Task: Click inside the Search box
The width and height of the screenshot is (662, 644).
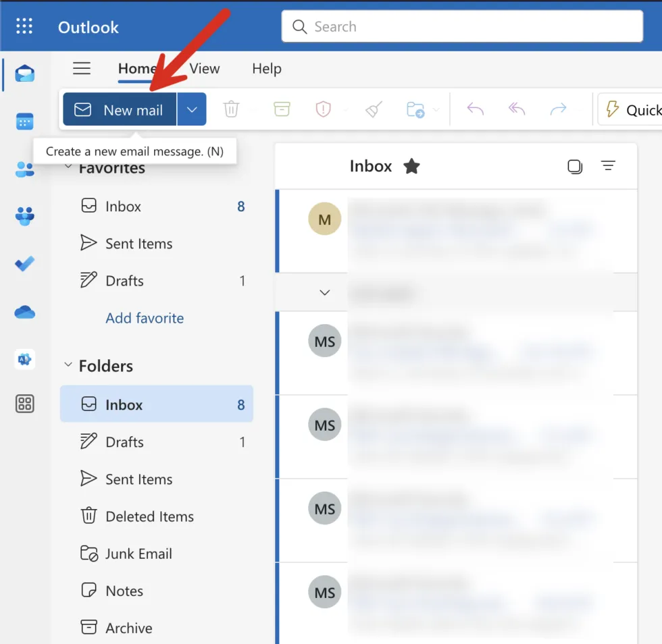Action: point(462,26)
